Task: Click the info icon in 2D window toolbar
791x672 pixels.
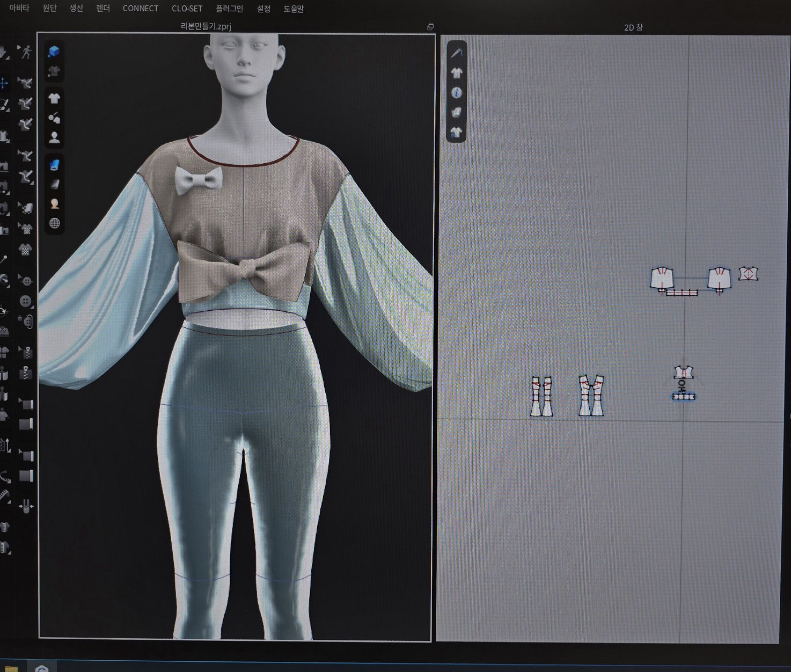Action: pos(457,93)
